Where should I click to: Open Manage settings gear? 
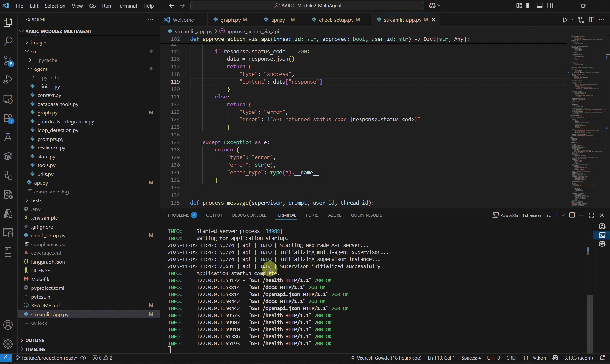point(8,344)
